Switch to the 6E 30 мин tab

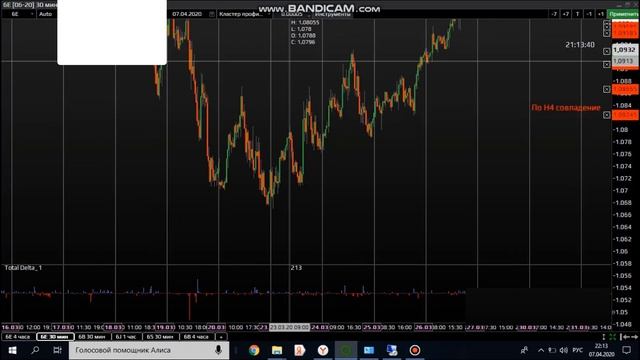(55, 337)
